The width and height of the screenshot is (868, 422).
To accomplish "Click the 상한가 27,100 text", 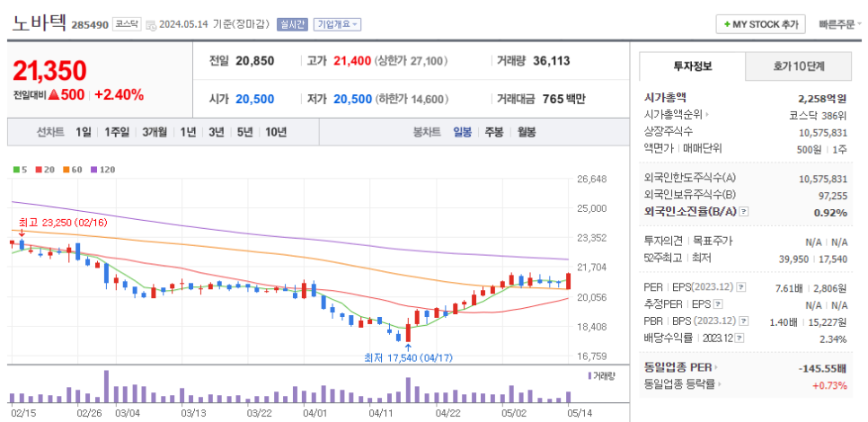I will click(x=411, y=61).
